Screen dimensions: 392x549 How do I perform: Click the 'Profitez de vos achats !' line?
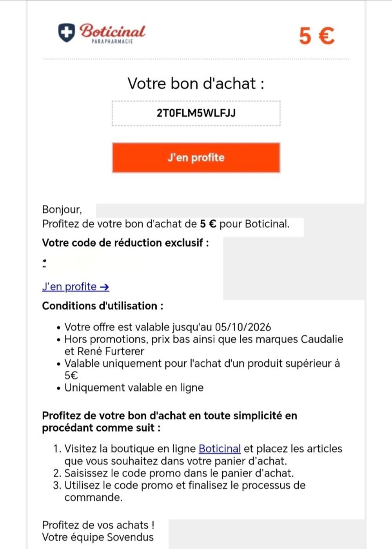[x=98, y=525]
